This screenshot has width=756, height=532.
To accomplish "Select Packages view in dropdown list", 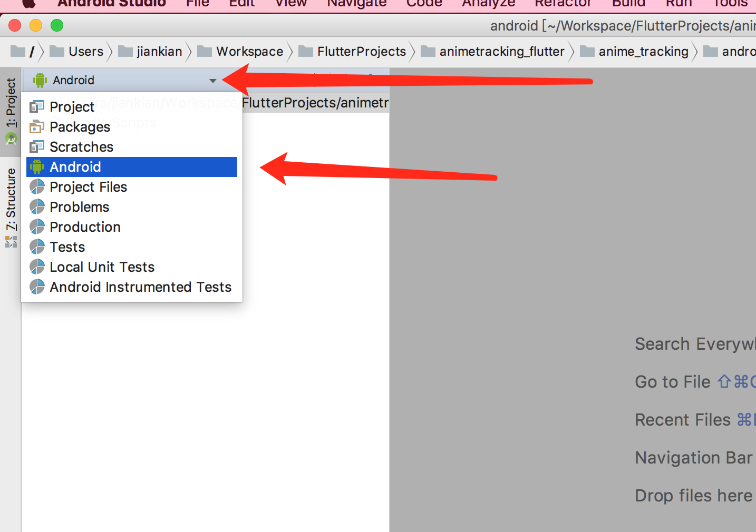I will click(x=132, y=127).
